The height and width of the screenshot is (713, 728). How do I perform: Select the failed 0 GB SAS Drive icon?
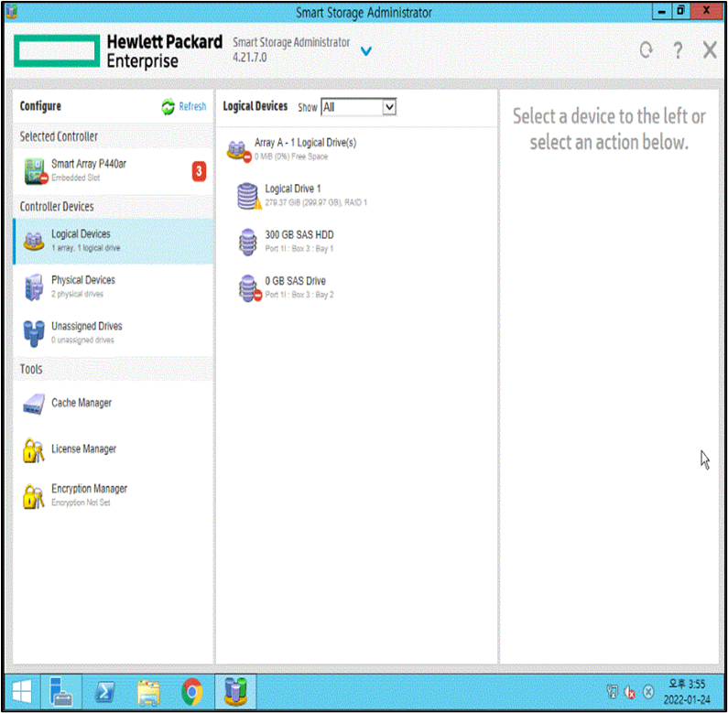pyautogui.click(x=250, y=288)
